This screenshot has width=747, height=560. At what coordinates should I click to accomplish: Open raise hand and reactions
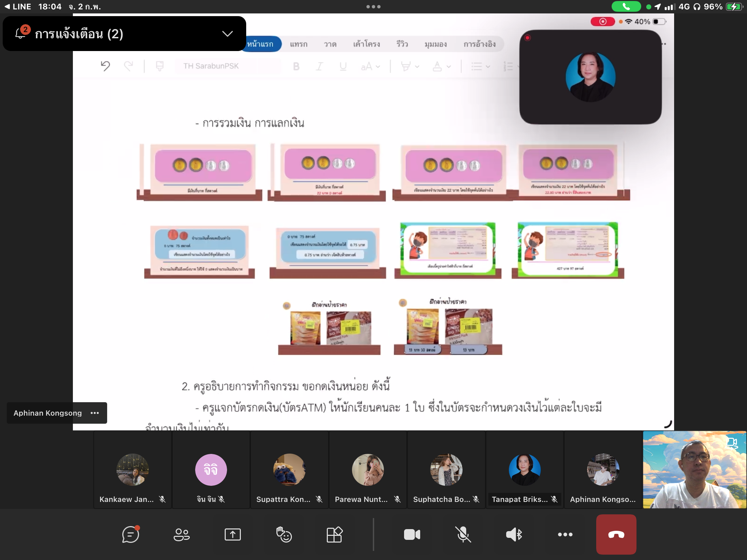tap(284, 534)
